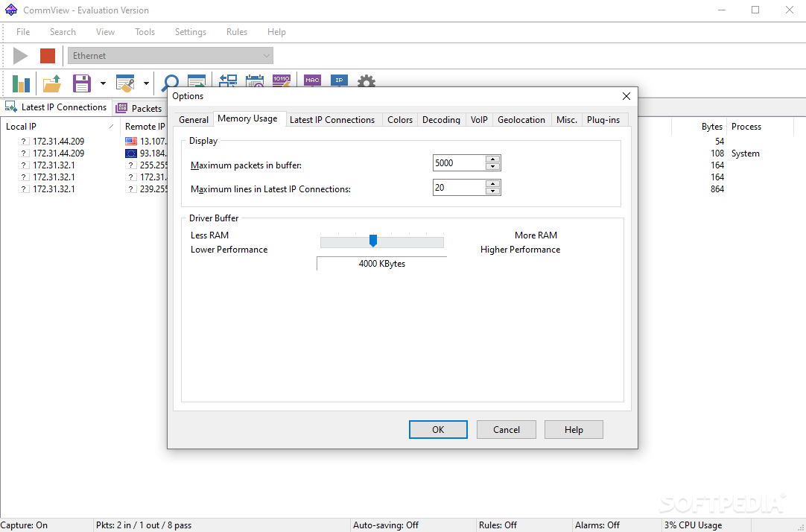
Task: Click the Capture: On status bar entry
Action: coord(24,525)
